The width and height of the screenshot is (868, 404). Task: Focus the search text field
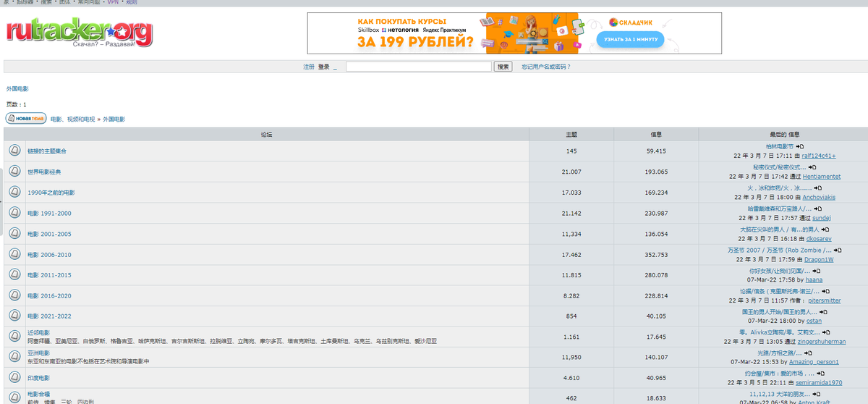(419, 67)
